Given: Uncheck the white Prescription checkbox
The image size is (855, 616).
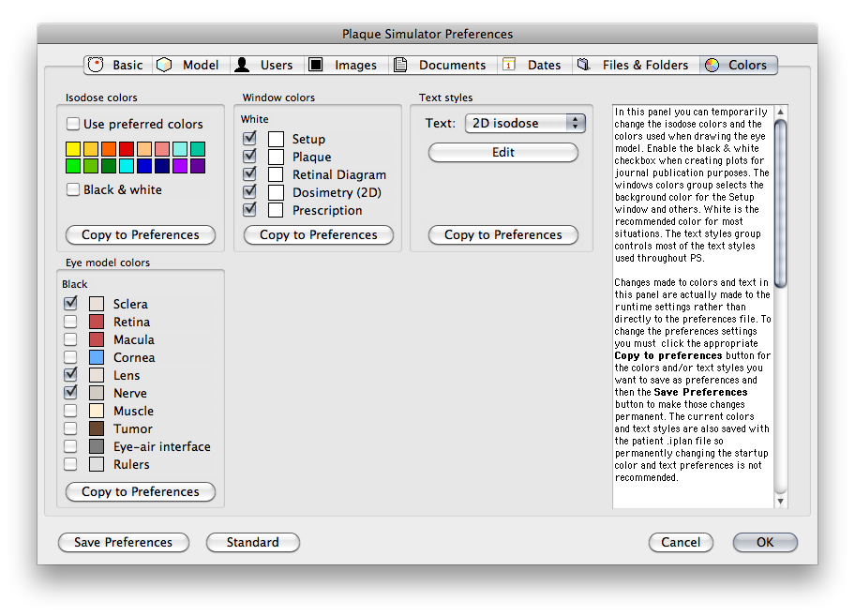Looking at the screenshot, I should 249,210.
